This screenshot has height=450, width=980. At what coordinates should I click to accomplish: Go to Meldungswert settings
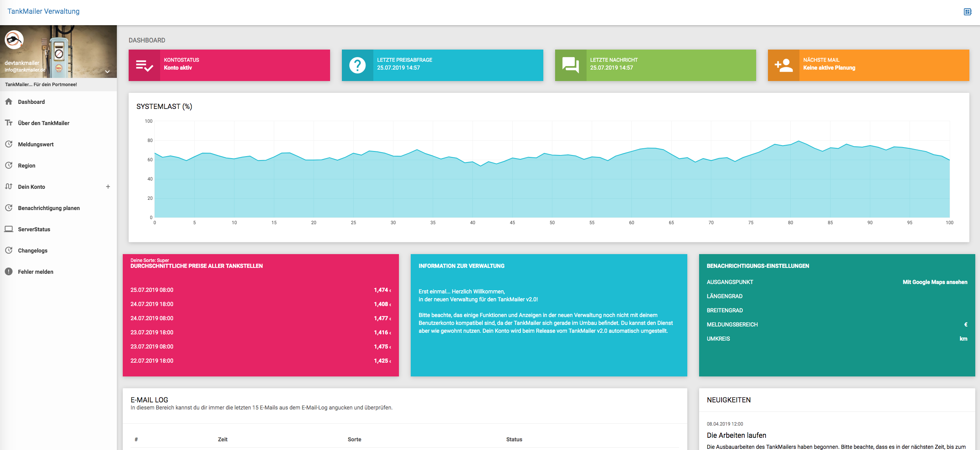click(58, 144)
